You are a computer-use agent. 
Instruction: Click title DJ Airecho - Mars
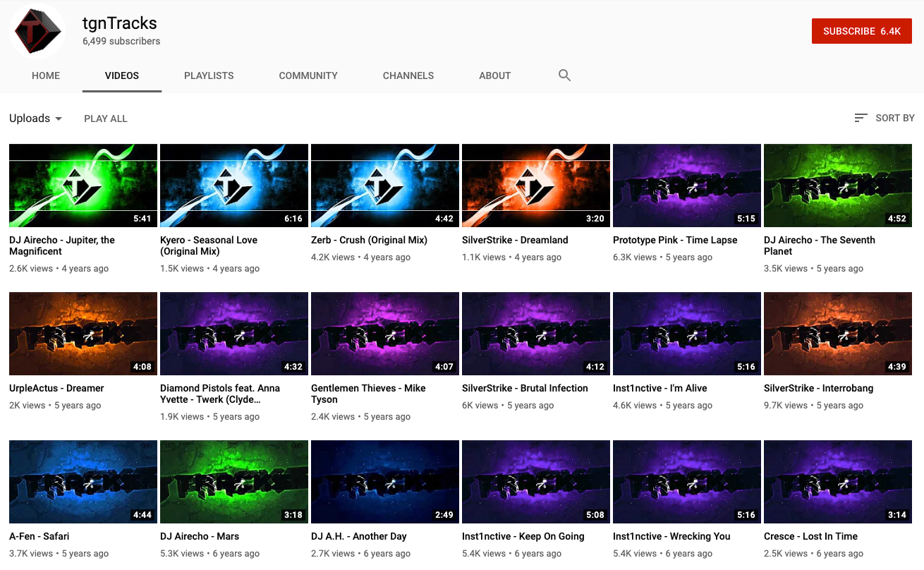(x=200, y=536)
